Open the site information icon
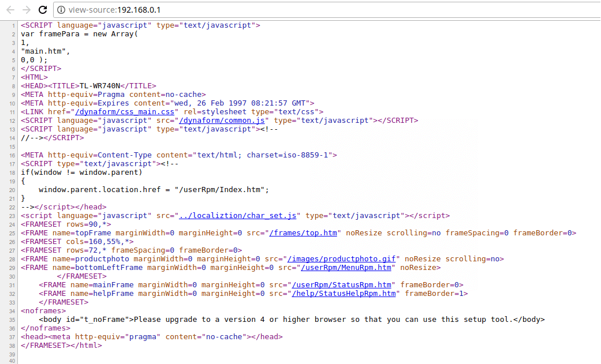Image resolution: width=601 pixels, height=364 pixels. [61, 10]
